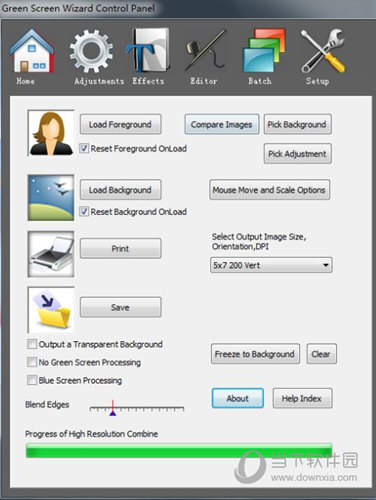Enable No Green Screen Processing
Image resolution: width=376 pixels, height=500 pixels.
tap(32, 362)
